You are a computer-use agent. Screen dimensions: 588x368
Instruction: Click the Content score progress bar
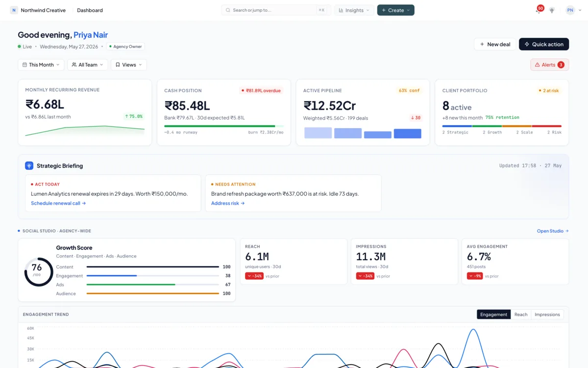tap(153, 267)
